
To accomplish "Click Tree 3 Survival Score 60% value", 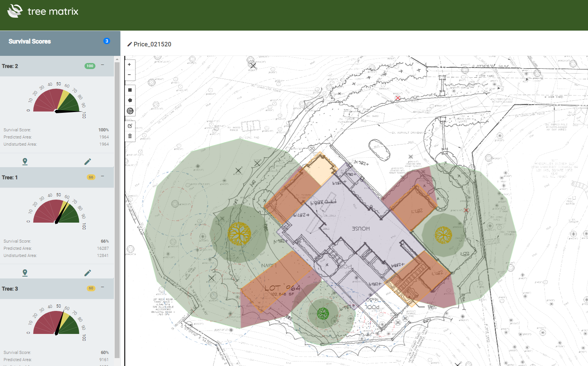I will pyautogui.click(x=104, y=352).
